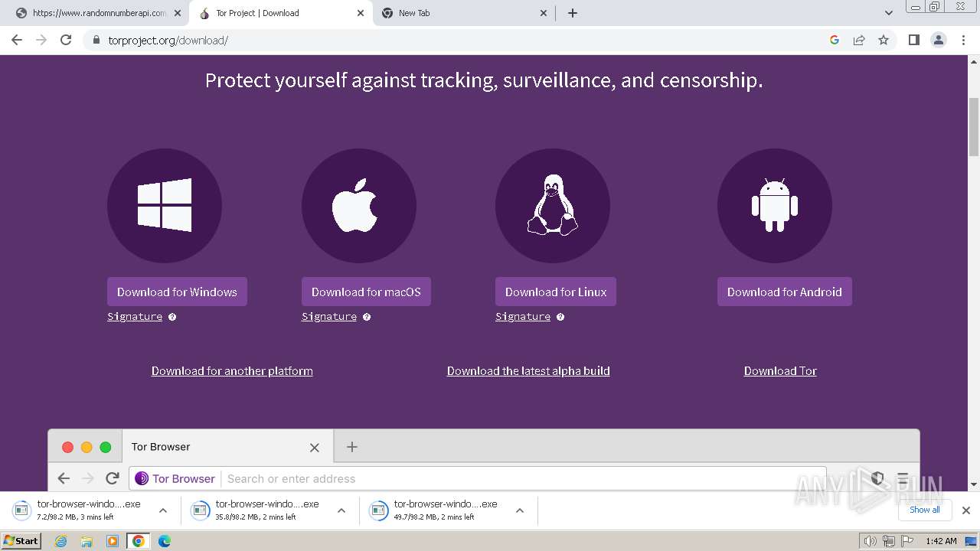Open options for first tor-browser download (7.2 MB)

pos(163,510)
